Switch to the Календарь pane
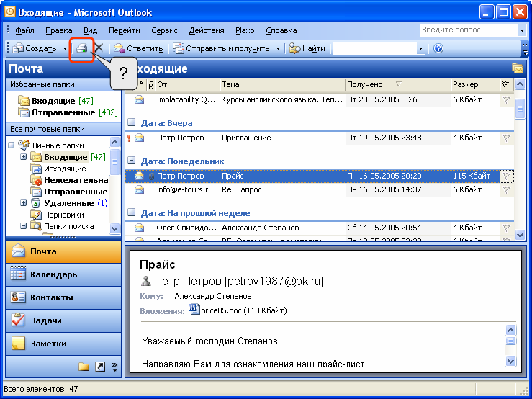532x399 pixels. pyautogui.click(x=63, y=274)
